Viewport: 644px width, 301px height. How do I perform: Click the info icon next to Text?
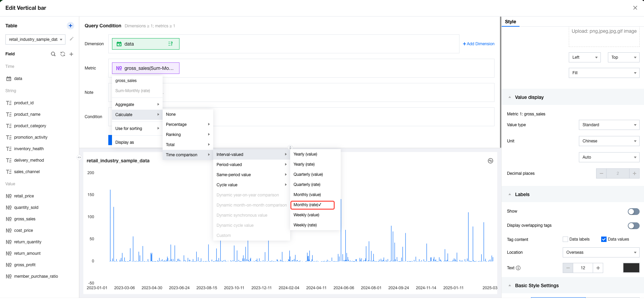[x=518, y=268]
